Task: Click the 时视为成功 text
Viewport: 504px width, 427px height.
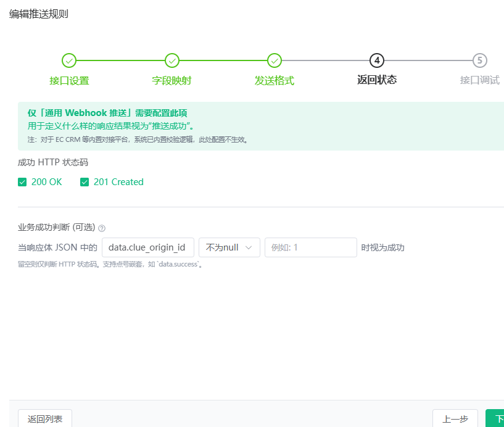Action: 382,247
